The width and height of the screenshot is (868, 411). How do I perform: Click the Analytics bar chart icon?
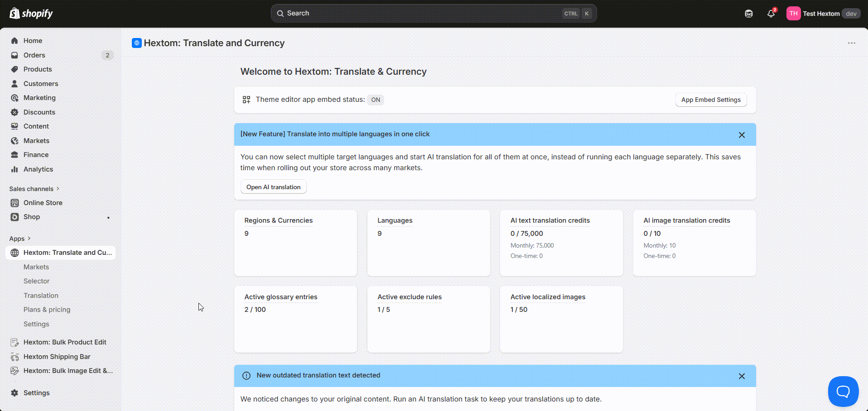(x=14, y=169)
